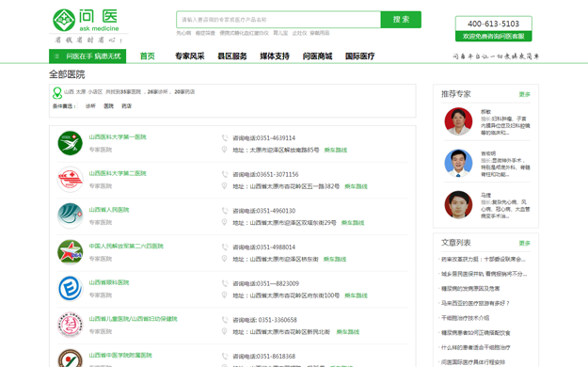588x367 pixels.
Task: Focus the search input field
Action: (x=278, y=20)
